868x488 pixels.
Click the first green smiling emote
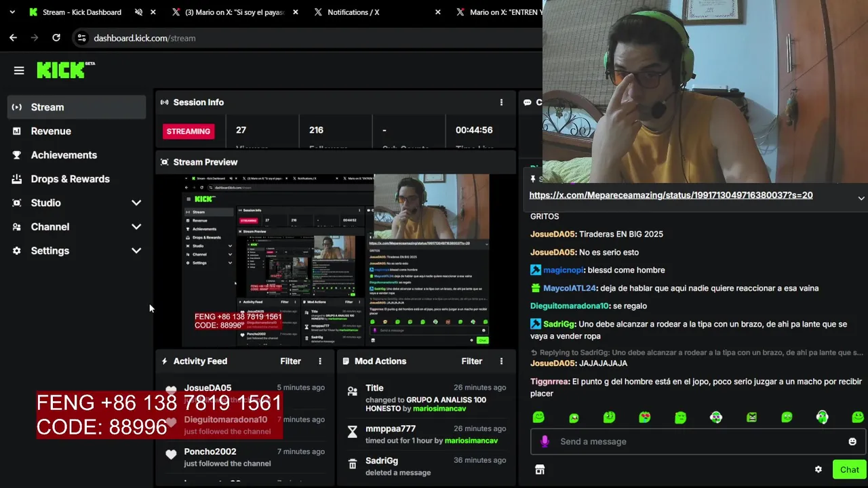[538, 418]
